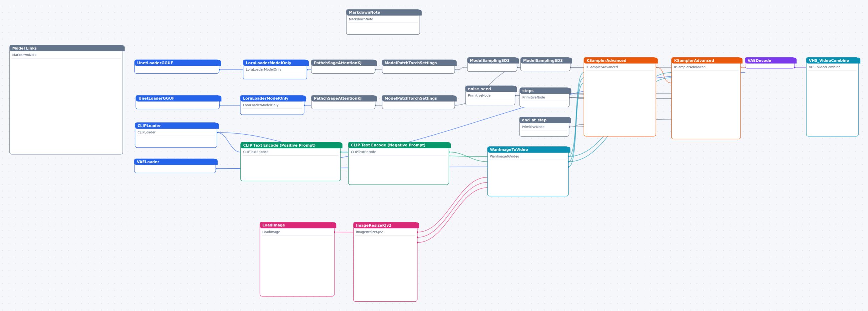Image resolution: width=868 pixels, height=311 pixels.
Task: Click CLIPTextEncode label in Negative Prompt node
Action: 364,152
